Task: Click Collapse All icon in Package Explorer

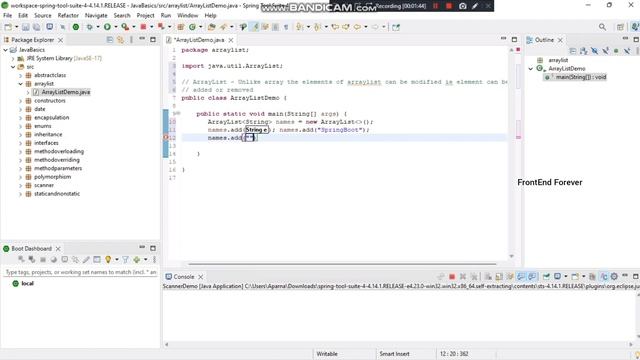Action: point(109,40)
